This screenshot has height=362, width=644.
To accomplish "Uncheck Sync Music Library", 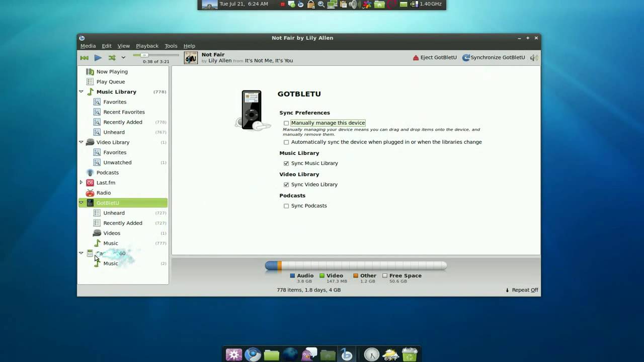I will tap(286, 163).
